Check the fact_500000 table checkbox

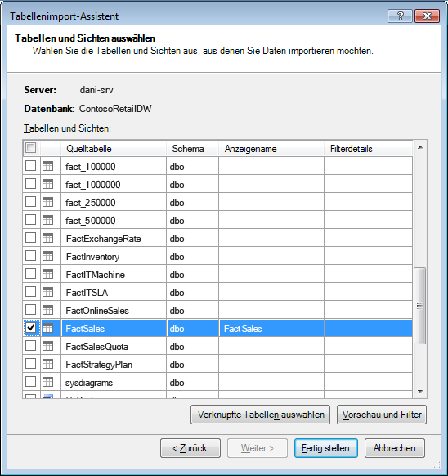(30, 220)
